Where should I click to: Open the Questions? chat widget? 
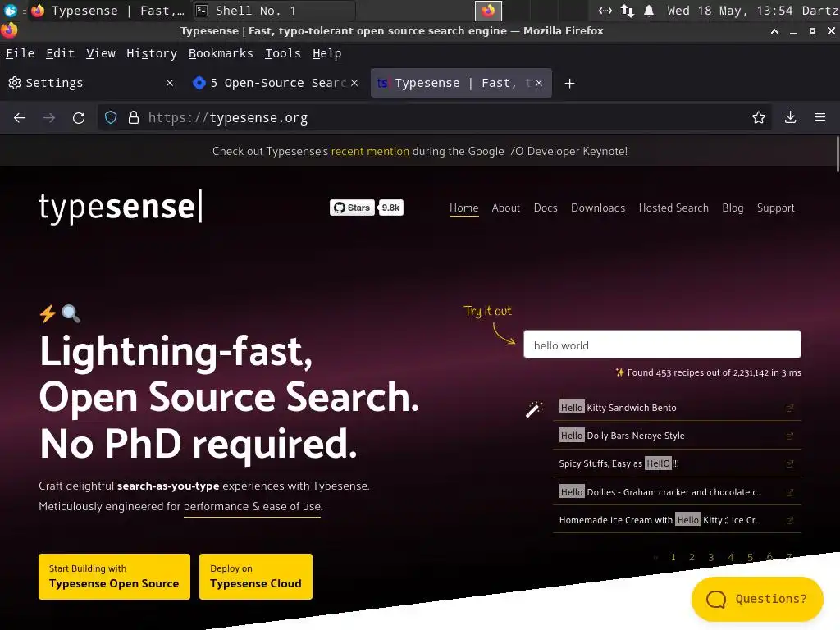(x=757, y=599)
